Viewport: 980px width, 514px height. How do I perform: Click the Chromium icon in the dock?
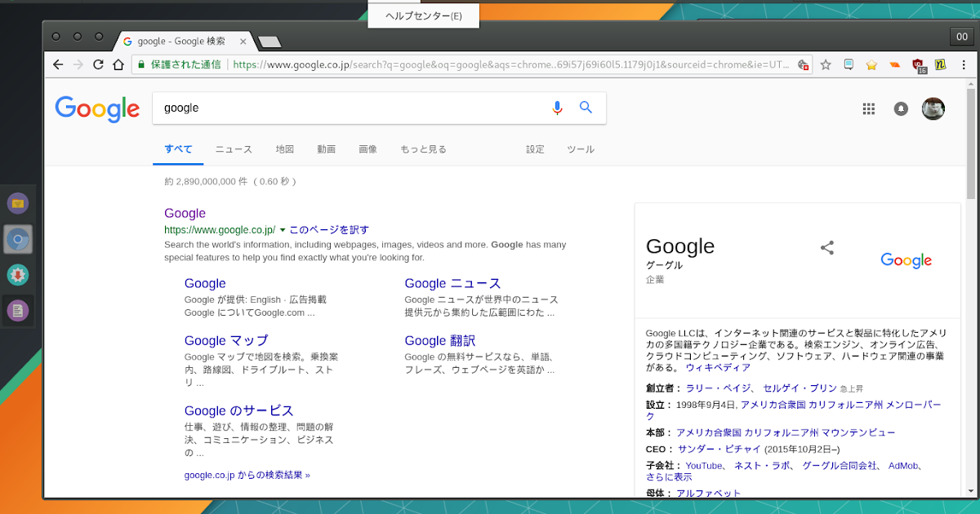tap(18, 239)
